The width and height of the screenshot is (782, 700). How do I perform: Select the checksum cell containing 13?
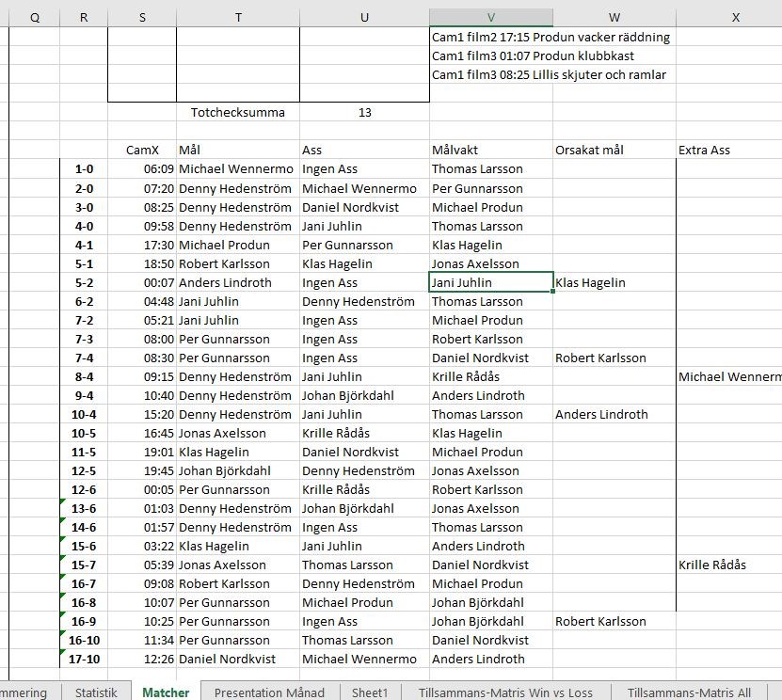(364, 112)
